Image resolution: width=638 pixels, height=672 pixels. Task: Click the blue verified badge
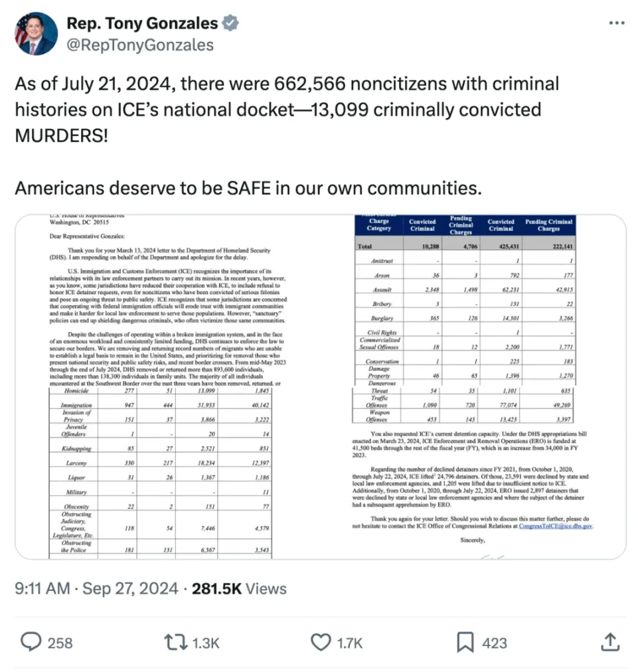point(230,24)
